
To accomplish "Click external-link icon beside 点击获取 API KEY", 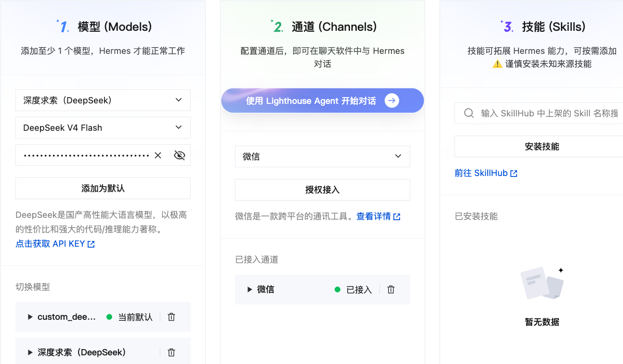I will pyautogui.click(x=91, y=244).
